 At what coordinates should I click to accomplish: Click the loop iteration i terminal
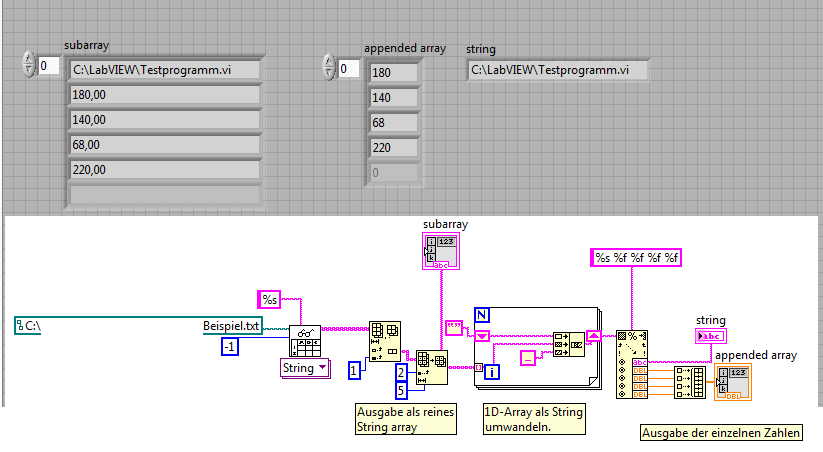point(492,372)
